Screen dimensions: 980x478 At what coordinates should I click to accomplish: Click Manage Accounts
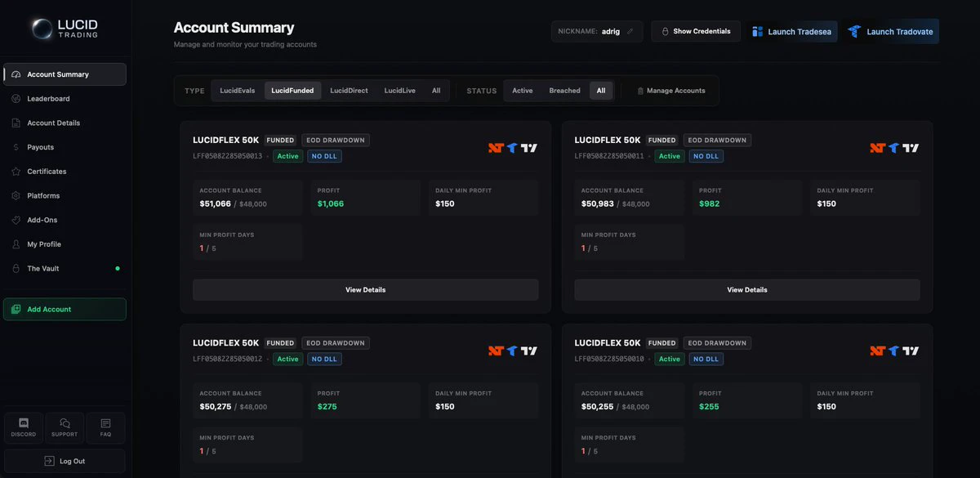[670, 91]
